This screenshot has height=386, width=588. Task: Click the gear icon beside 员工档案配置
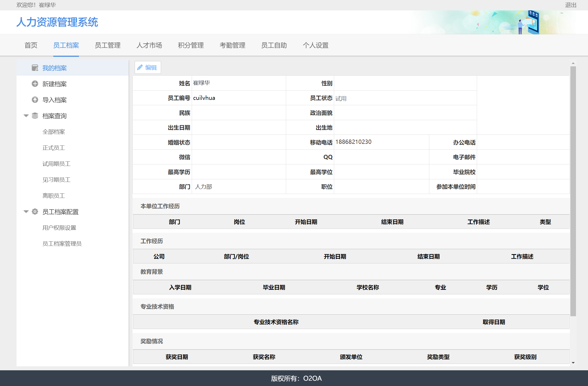[35, 212]
